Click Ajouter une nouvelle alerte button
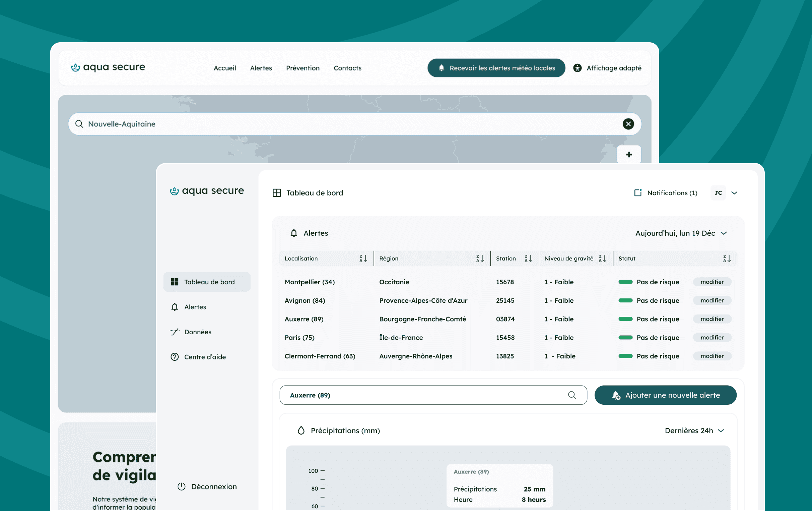Viewport: 812px width, 511px height. pyautogui.click(x=666, y=395)
